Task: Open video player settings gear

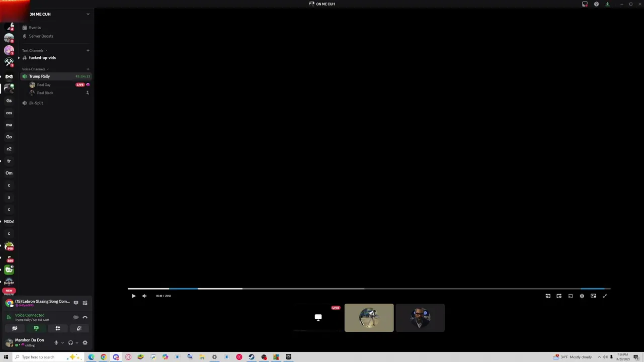Action: click(582, 296)
